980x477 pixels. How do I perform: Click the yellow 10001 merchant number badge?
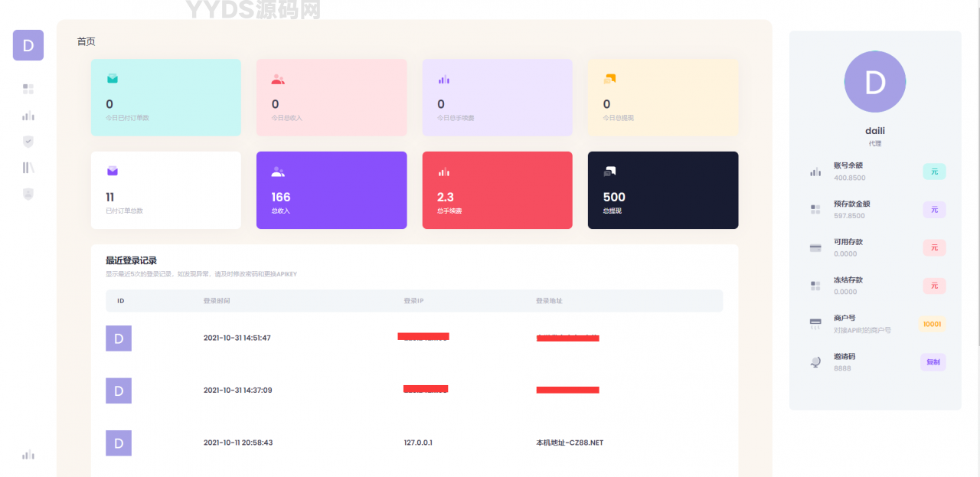click(x=932, y=324)
